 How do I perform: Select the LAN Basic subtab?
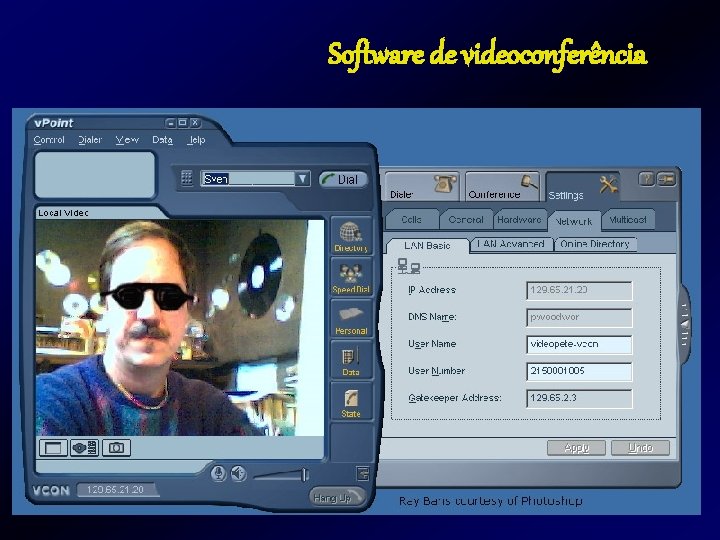tap(428, 246)
